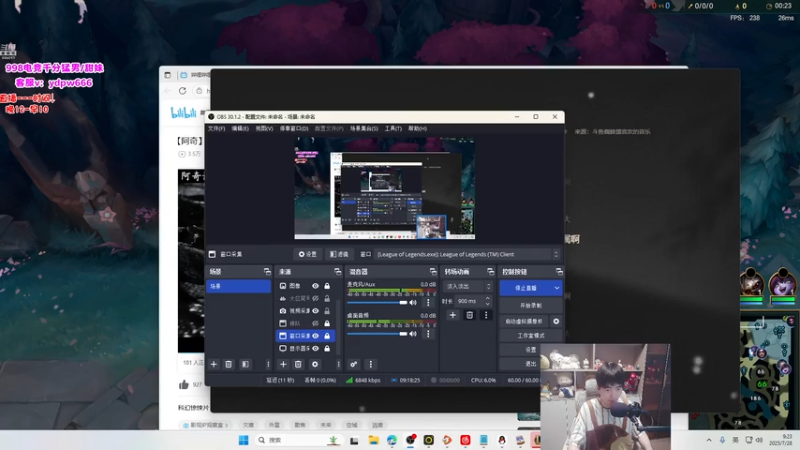Remove selected source with trash icon

(x=298, y=364)
